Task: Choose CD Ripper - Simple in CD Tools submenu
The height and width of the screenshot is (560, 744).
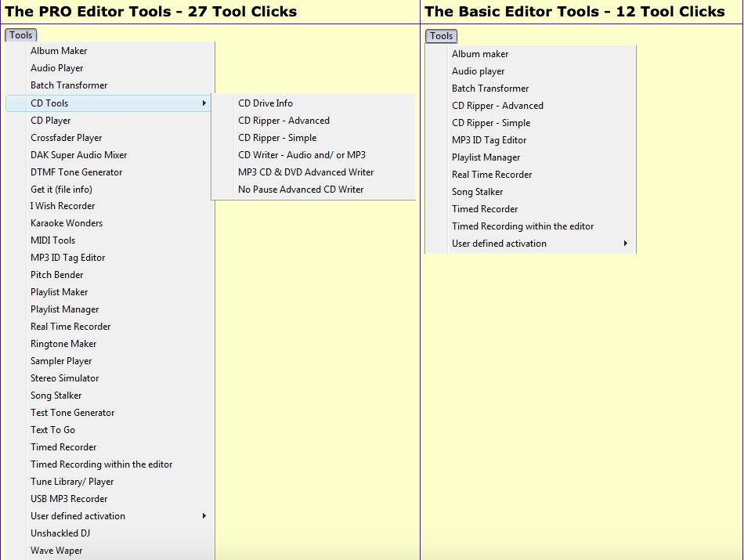Action: pos(277,138)
